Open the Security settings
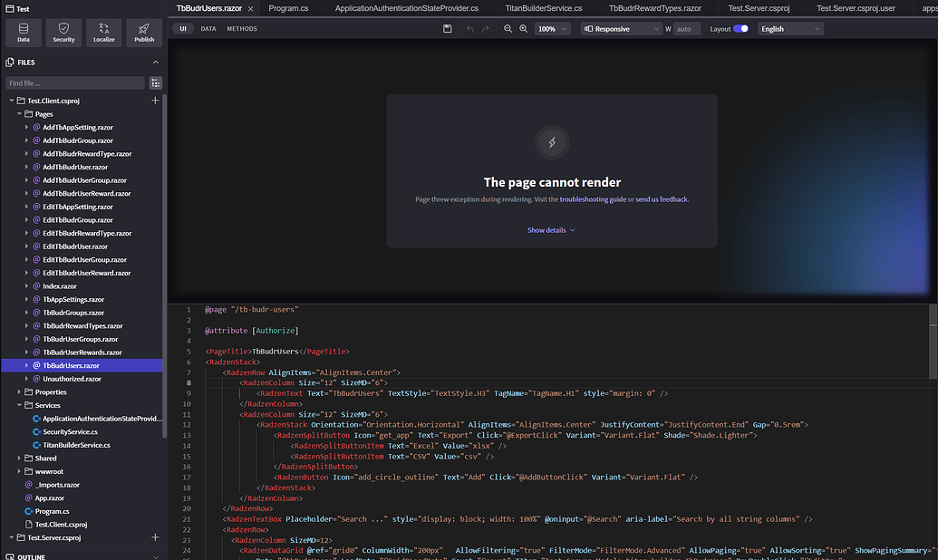 63,33
